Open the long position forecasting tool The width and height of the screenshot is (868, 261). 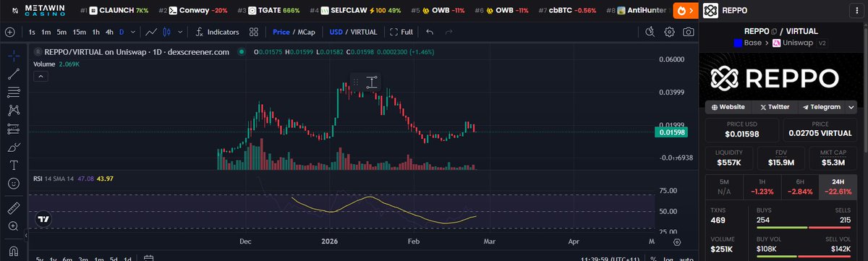[x=13, y=129]
